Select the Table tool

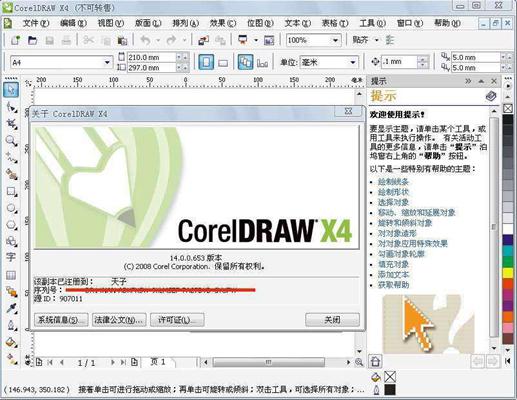11,275
